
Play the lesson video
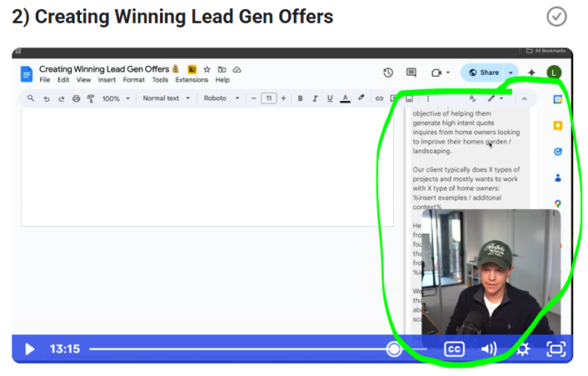[29, 349]
